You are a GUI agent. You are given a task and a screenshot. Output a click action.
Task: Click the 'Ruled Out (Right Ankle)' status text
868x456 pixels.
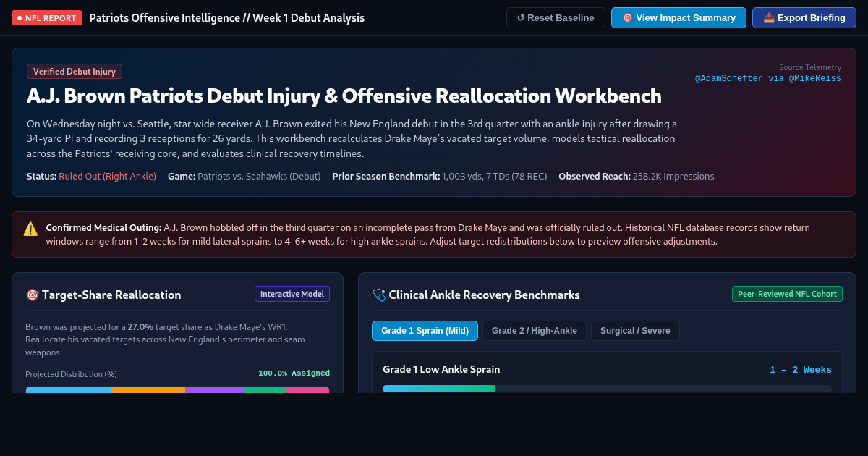click(108, 176)
